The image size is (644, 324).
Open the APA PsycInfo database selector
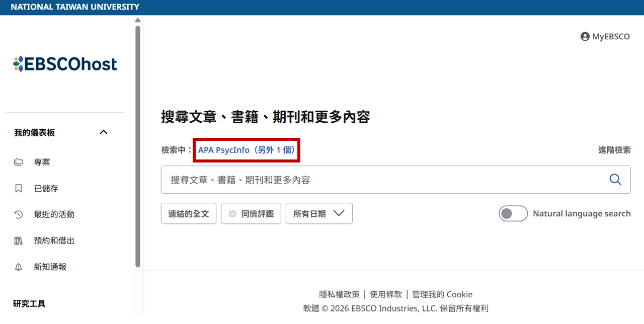[x=247, y=150]
